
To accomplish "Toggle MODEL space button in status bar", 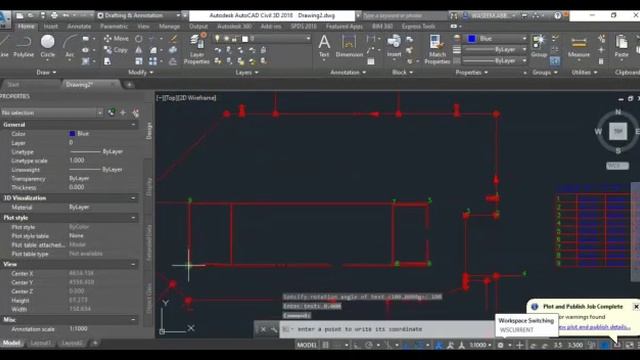I will coord(307,345).
